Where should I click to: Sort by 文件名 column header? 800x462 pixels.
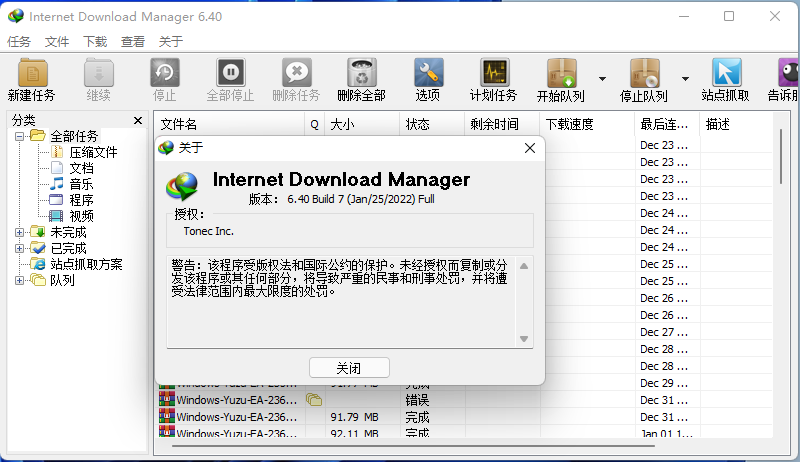pyautogui.click(x=230, y=124)
